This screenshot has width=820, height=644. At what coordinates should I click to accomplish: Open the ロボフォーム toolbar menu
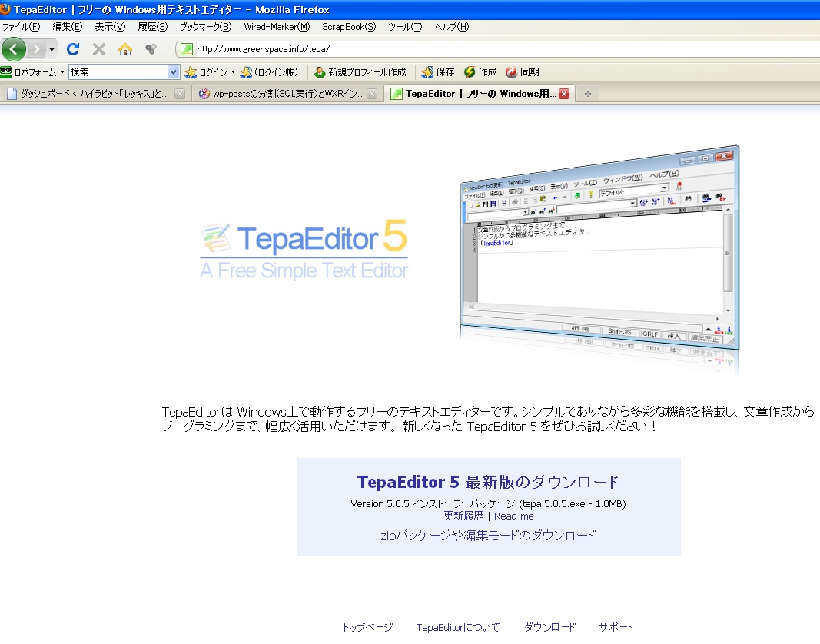tap(32, 72)
